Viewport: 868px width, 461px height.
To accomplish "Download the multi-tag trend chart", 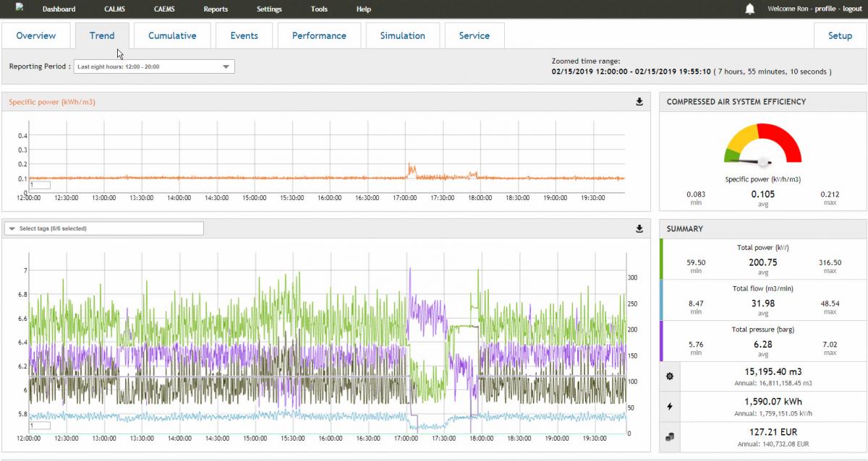I will 639,229.
